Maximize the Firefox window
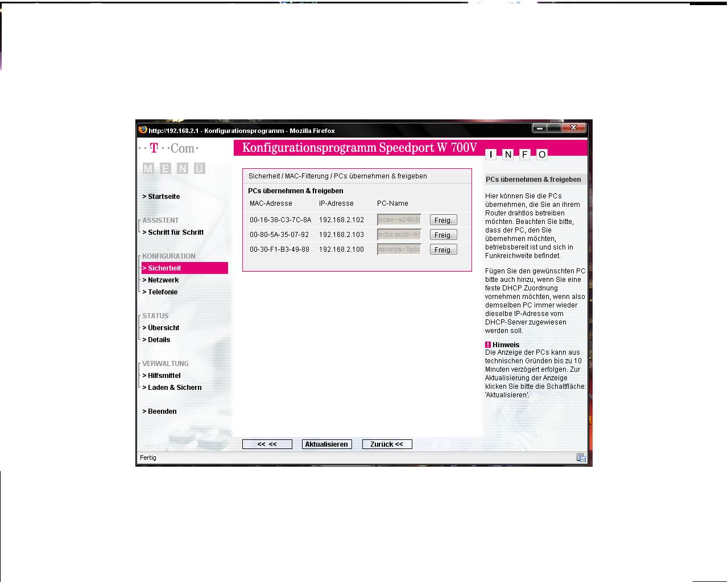 [x=553, y=128]
